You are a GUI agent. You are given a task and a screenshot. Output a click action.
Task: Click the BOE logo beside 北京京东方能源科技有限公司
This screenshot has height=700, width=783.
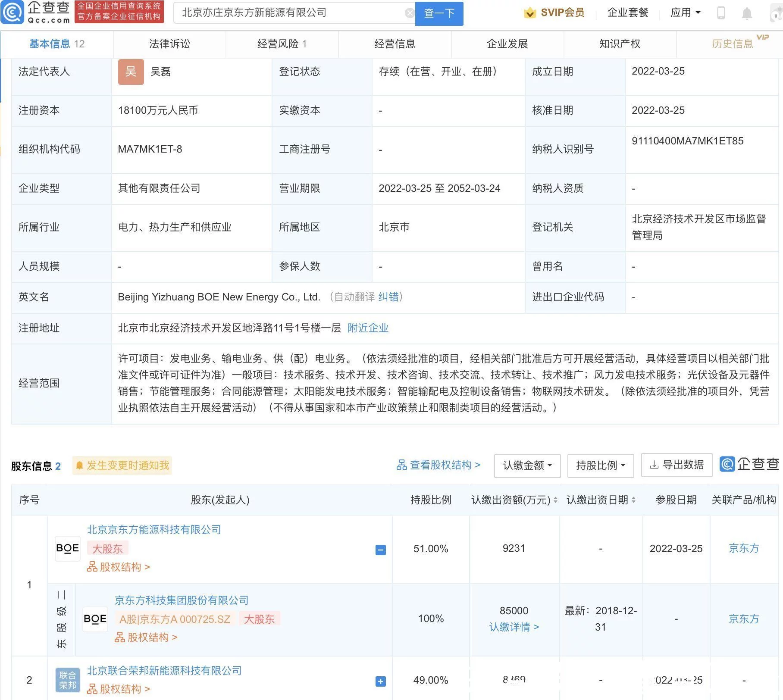point(68,548)
